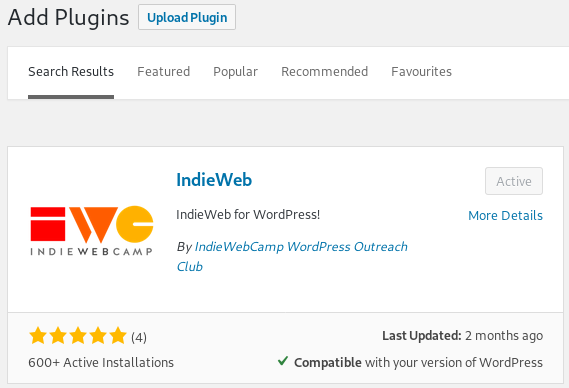Select the Recommended tab

(324, 72)
